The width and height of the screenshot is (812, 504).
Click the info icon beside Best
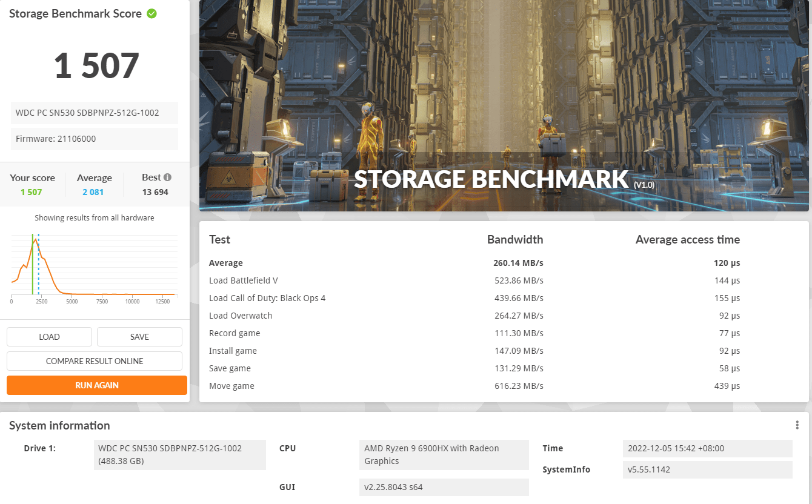click(167, 177)
